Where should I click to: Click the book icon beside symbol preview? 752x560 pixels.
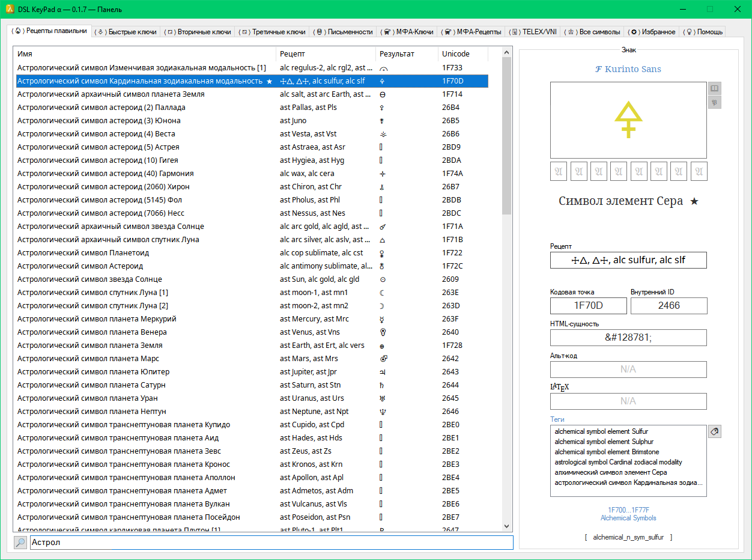click(714, 88)
